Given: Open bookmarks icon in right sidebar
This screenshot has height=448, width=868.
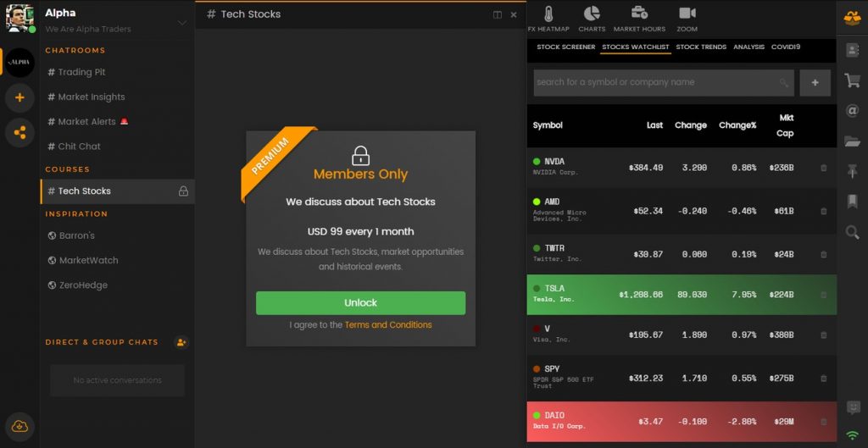Looking at the screenshot, I should tap(852, 202).
